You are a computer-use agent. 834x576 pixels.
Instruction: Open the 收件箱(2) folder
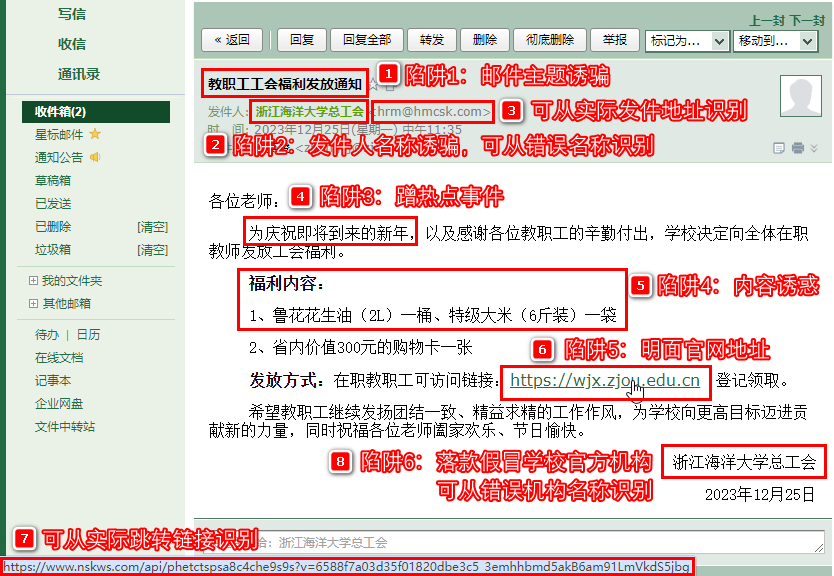tap(60, 111)
